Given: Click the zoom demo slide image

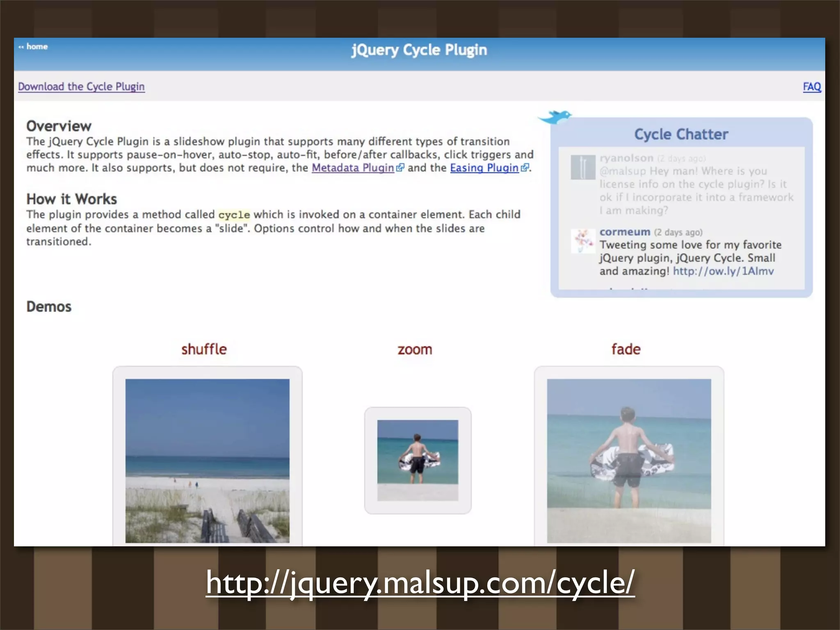Looking at the screenshot, I should click(x=418, y=459).
